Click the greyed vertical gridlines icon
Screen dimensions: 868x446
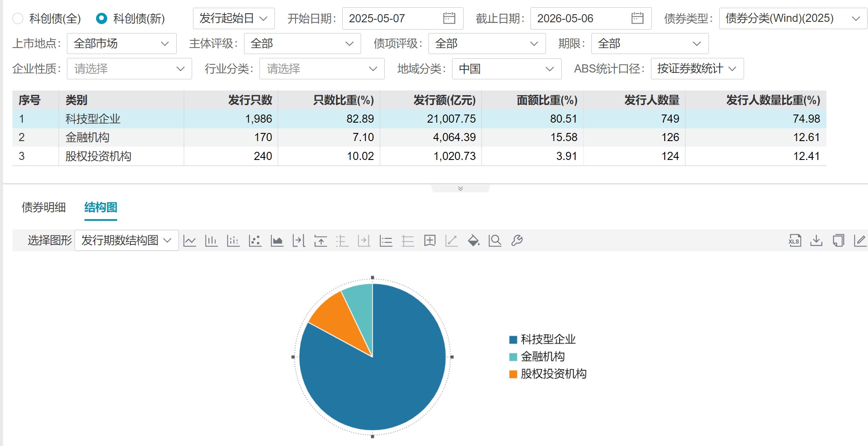[342, 241]
